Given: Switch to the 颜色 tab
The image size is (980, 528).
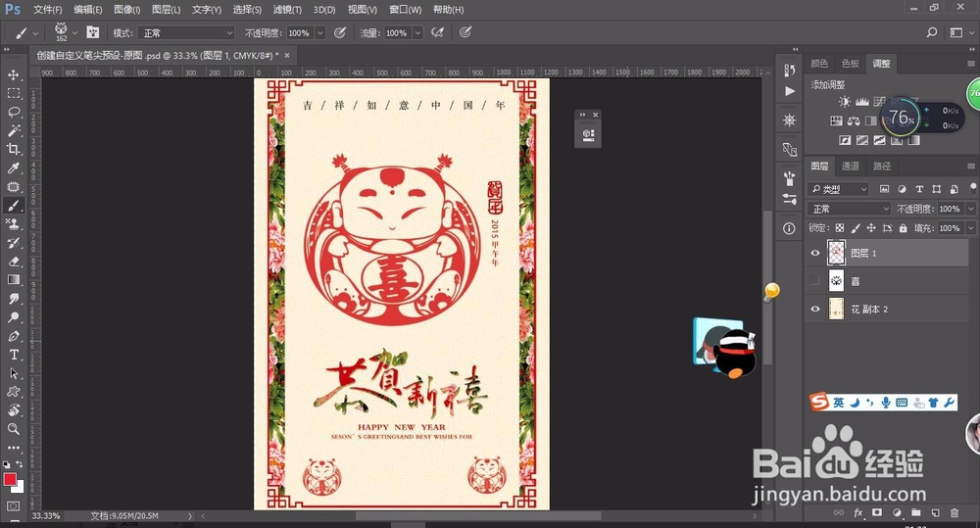Looking at the screenshot, I should (819, 64).
